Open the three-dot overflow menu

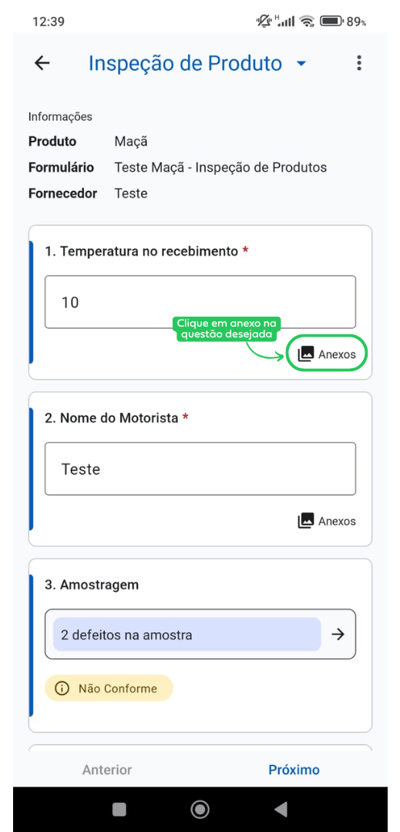[x=359, y=63]
